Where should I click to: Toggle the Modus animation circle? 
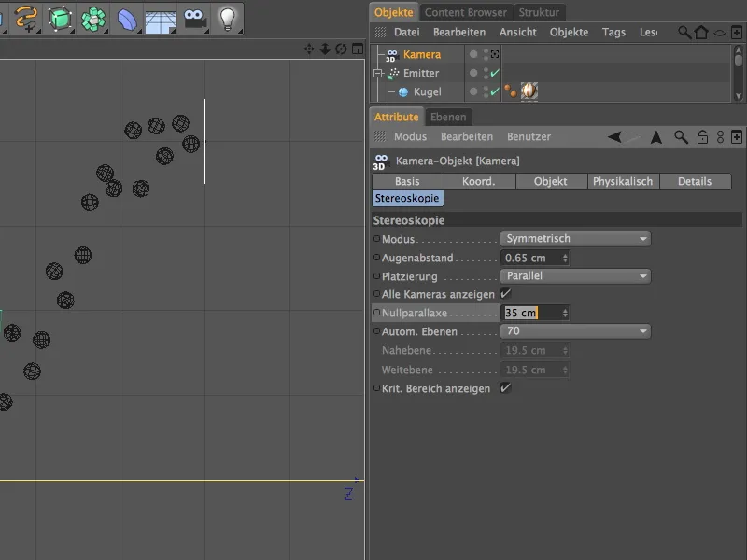click(x=377, y=239)
